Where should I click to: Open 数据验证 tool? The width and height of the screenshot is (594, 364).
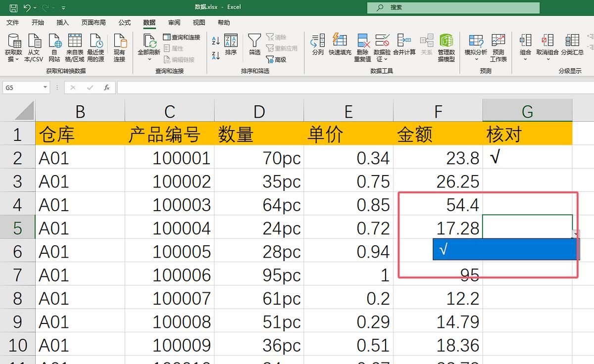click(382, 47)
